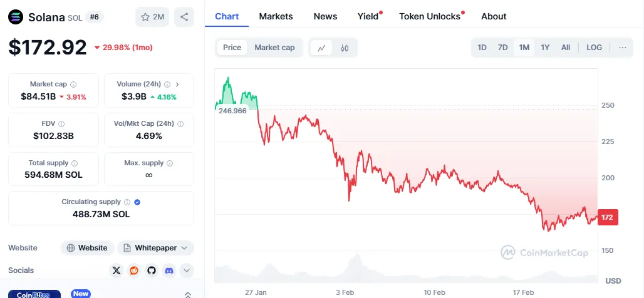
Task: Switch chart to Market cap
Action: [x=274, y=48]
